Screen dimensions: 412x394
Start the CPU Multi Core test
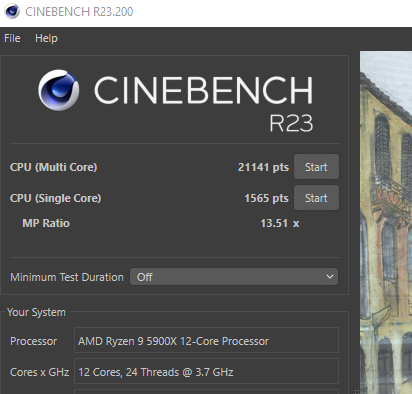316,167
